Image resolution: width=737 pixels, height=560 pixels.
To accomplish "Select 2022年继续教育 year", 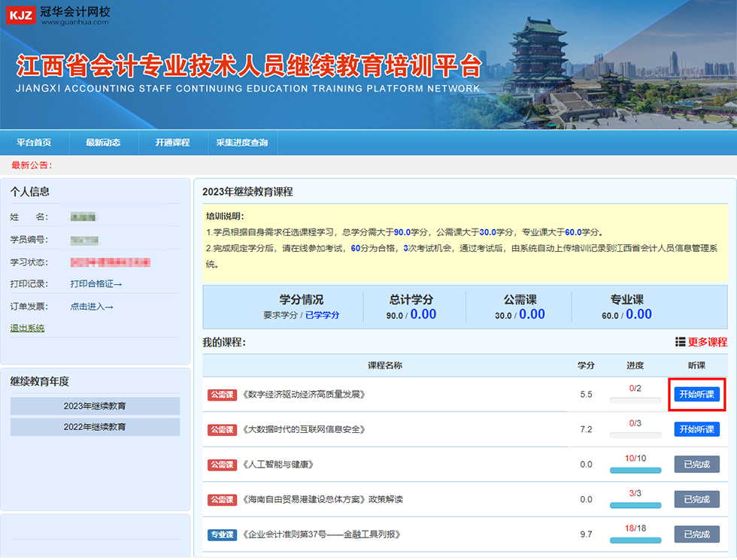I will (x=95, y=427).
